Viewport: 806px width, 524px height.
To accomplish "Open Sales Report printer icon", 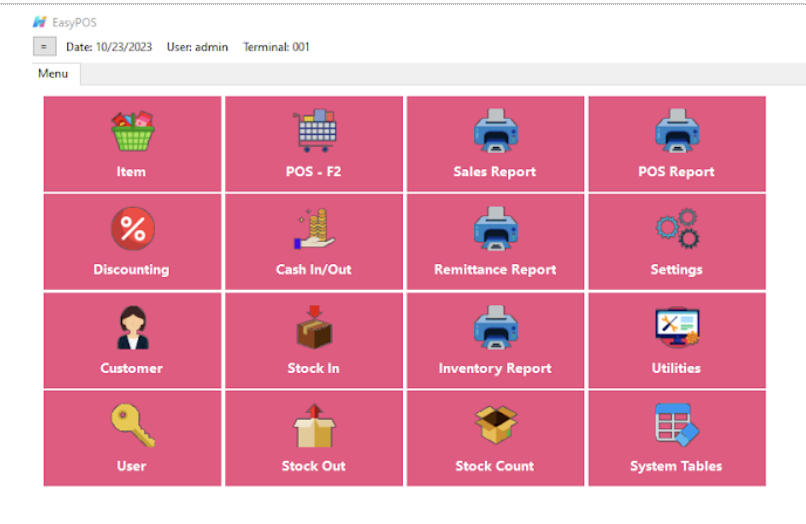I will pos(496,131).
